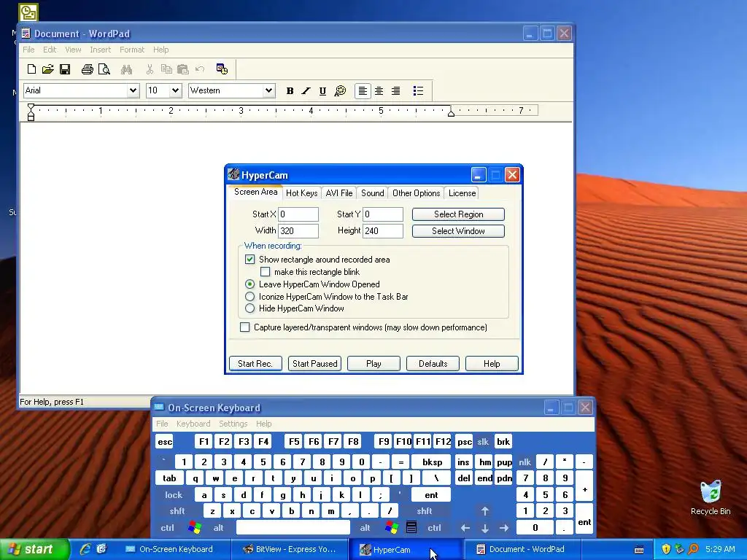Click Save floppy disk icon in WordPad
This screenshot has height=560, width=747.
pyautogui.click(x=65, y=69)
